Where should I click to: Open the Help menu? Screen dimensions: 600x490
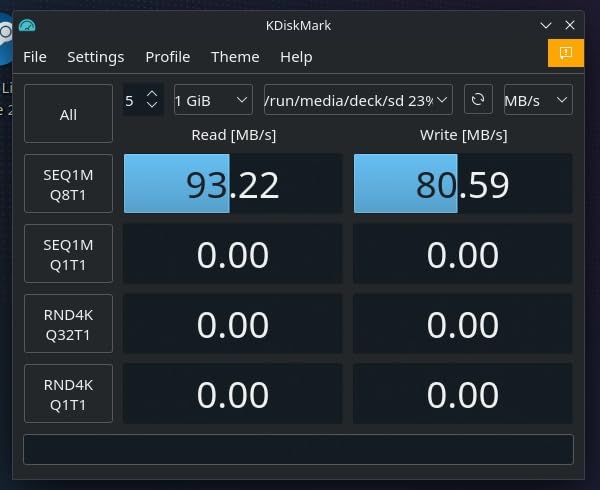(296, 57)
